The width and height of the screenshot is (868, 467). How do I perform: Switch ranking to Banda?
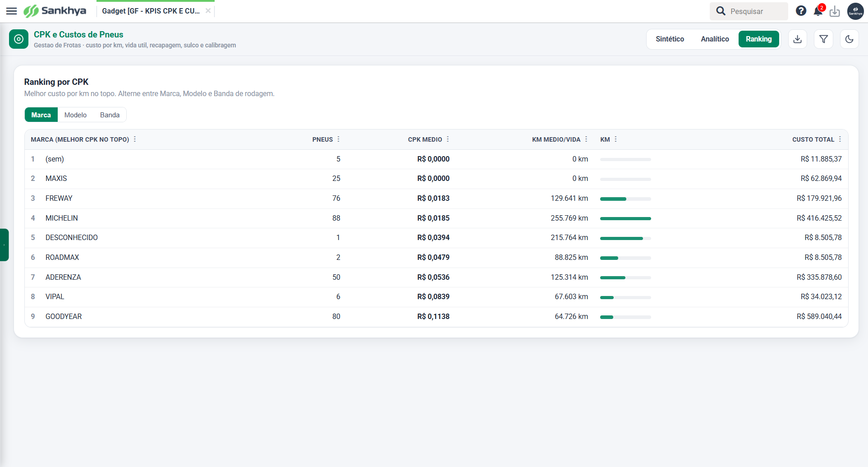110,115
